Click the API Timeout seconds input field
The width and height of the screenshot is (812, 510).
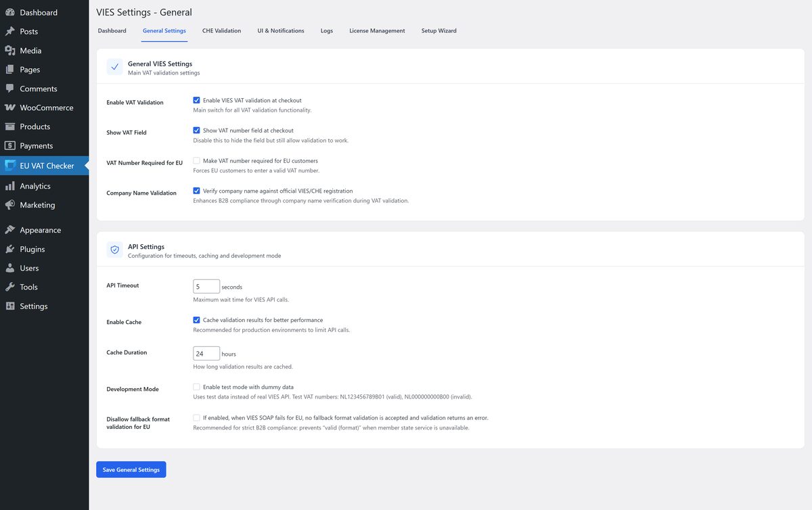click(x=206, y=286)
